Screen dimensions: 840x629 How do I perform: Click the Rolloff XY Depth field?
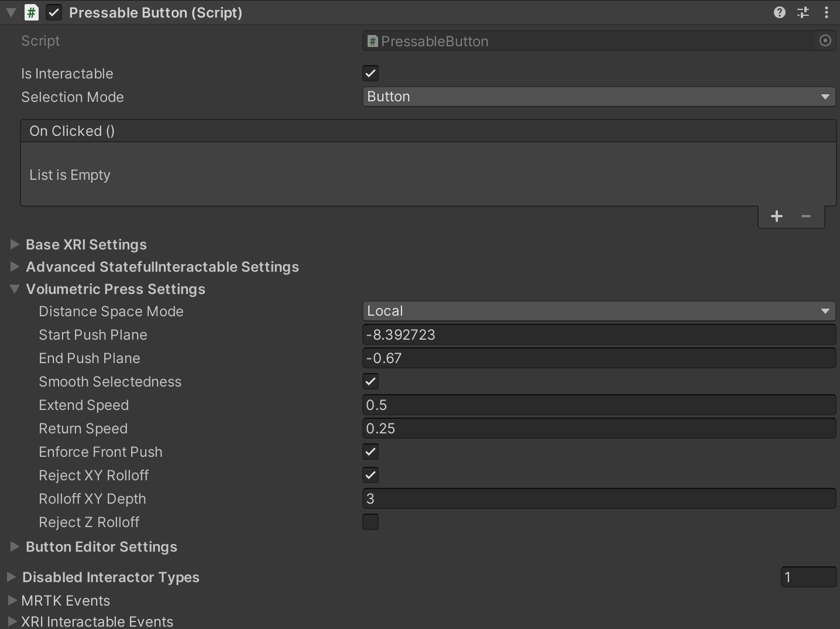(599, 498)
